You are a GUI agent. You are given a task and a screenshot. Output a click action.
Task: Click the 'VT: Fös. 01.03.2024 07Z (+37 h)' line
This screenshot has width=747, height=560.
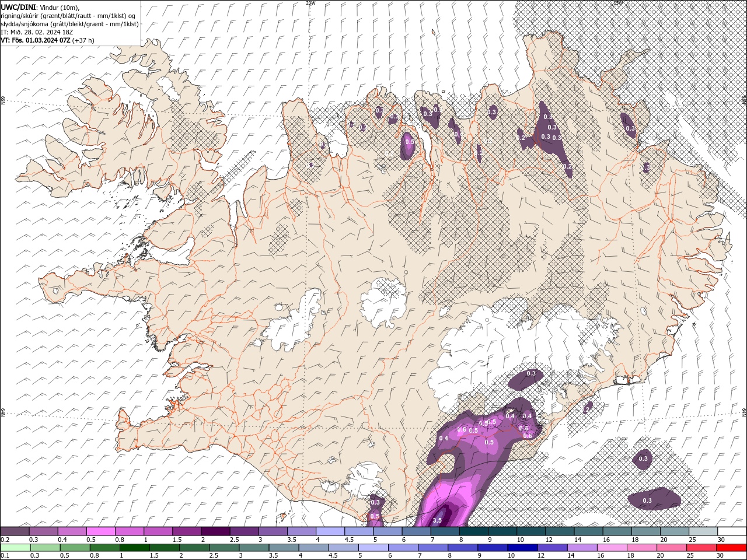pos(47,40)
